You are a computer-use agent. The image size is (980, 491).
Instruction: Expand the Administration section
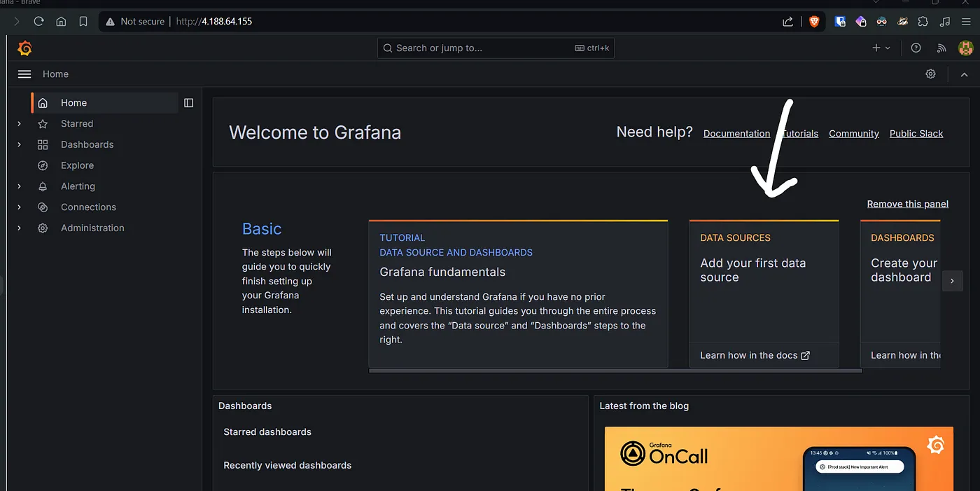(19, 228)
